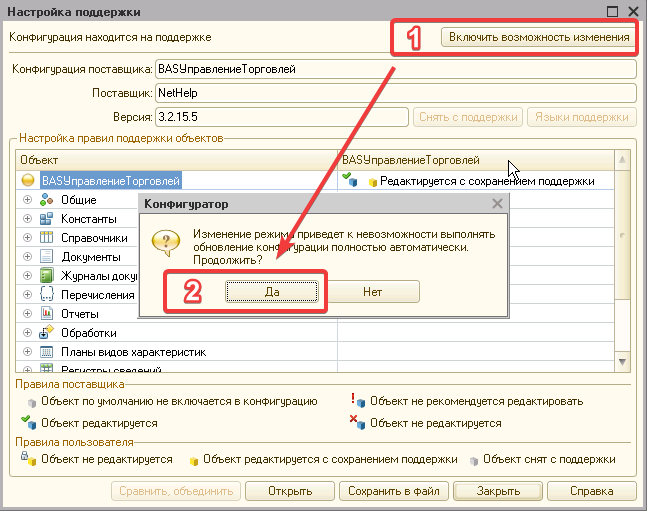Click the Обработки gear icon
Screen dimensions: 647x511
(x=46, y=333)
